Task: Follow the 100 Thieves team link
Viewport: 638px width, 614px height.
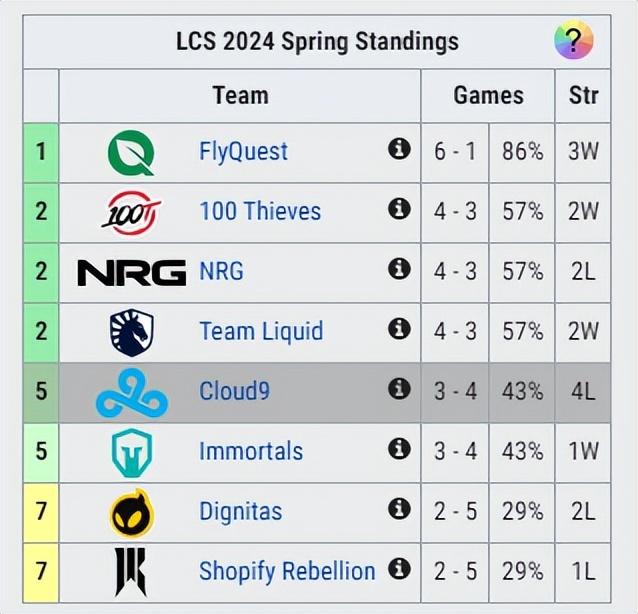Action: 260,211
